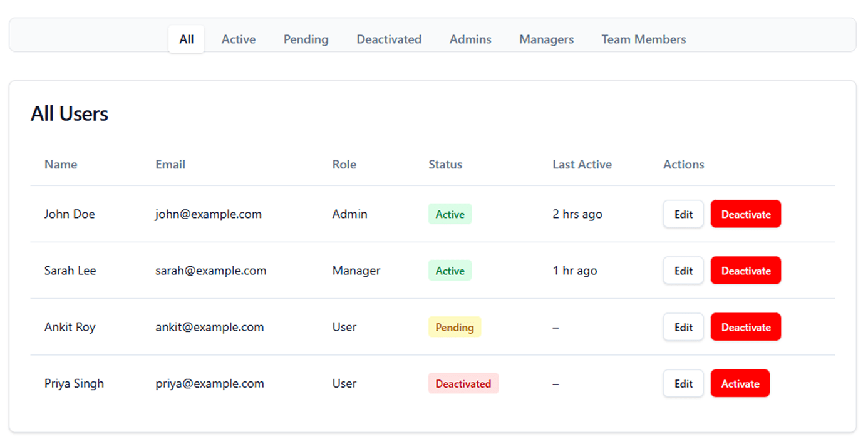This screenshot has height=444, width=868.
Task: Select the All tab
Action: tap(187, 39)
